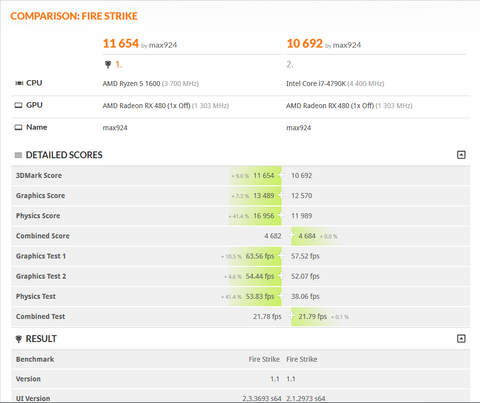Click the Graphics Score value 12 570

(x=302, y=196)
